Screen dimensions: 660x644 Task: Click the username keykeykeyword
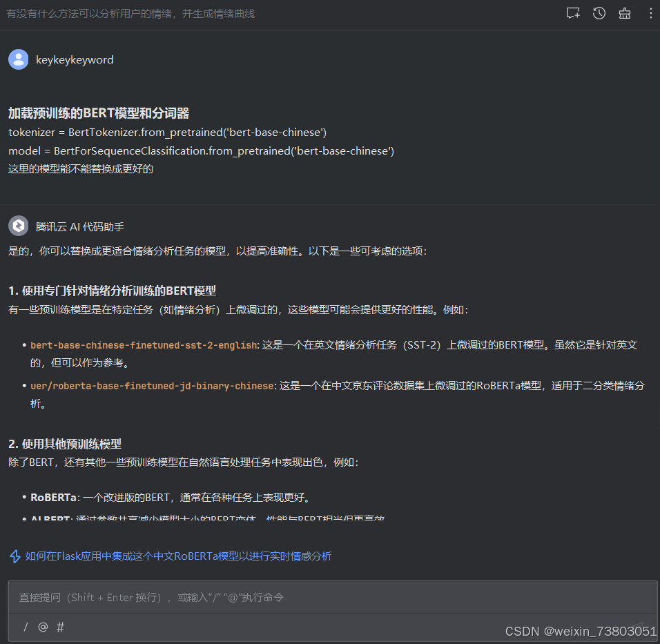click(75, 60)
